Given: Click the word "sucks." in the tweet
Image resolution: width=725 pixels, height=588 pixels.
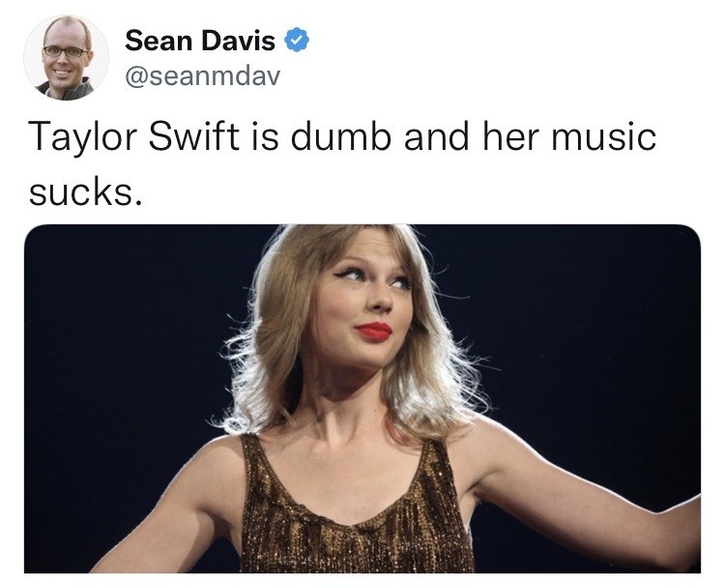Looking at the screenshot, I should [84, 192].
